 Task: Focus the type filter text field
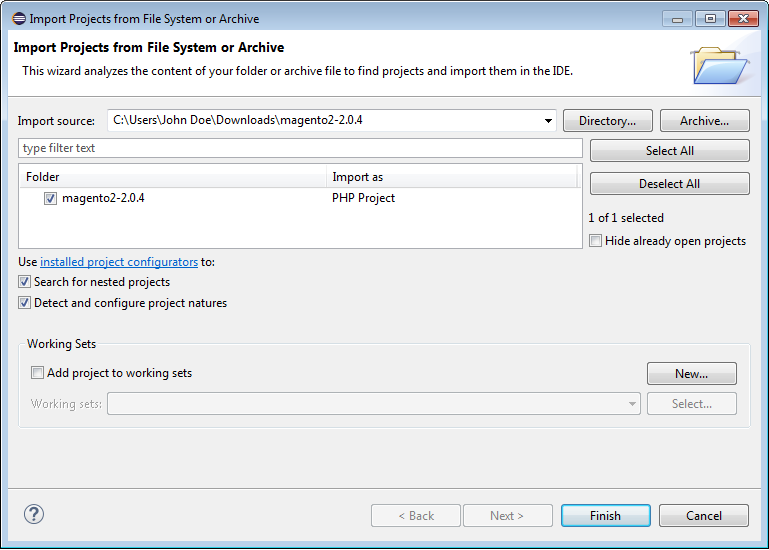pyautogui.click(x=300, y=148)
